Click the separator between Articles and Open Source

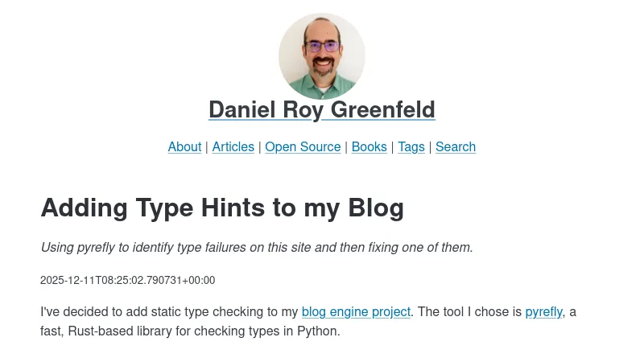(259, 146)
